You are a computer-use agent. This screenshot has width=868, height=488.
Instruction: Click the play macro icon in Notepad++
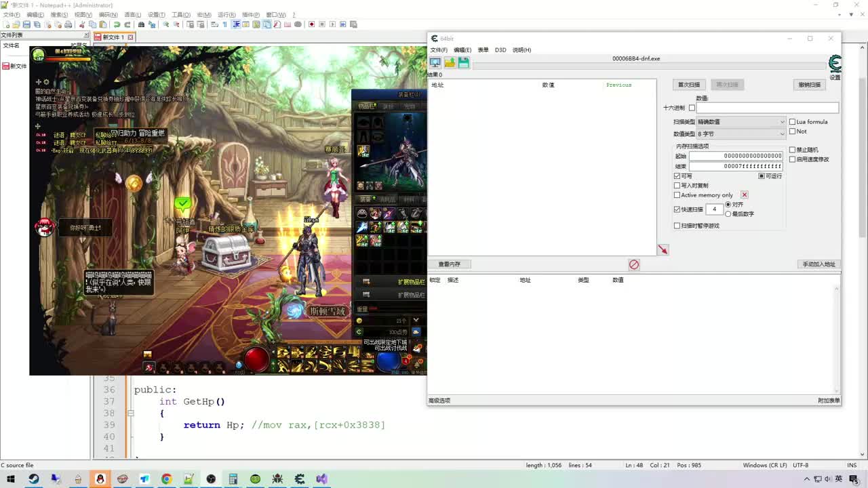(x=332, y=24)
